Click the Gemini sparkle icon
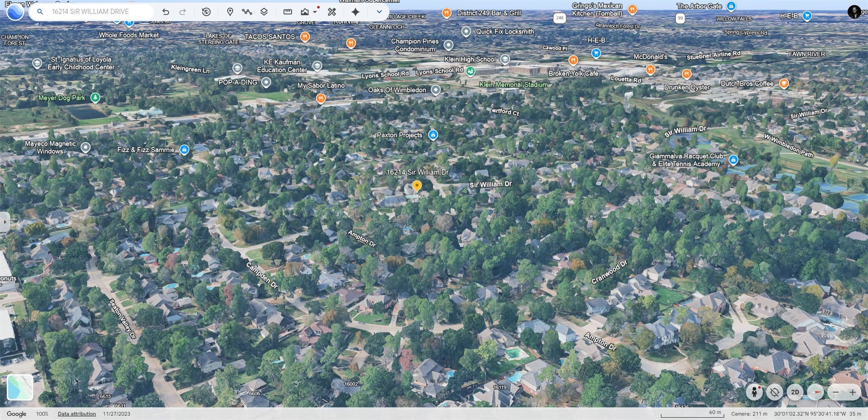Image resolution: width=868 pixels, height=420 pixels. 356,12
